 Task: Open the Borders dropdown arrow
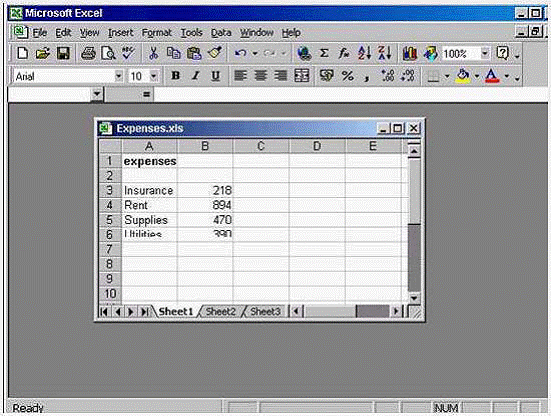point(447,76)
